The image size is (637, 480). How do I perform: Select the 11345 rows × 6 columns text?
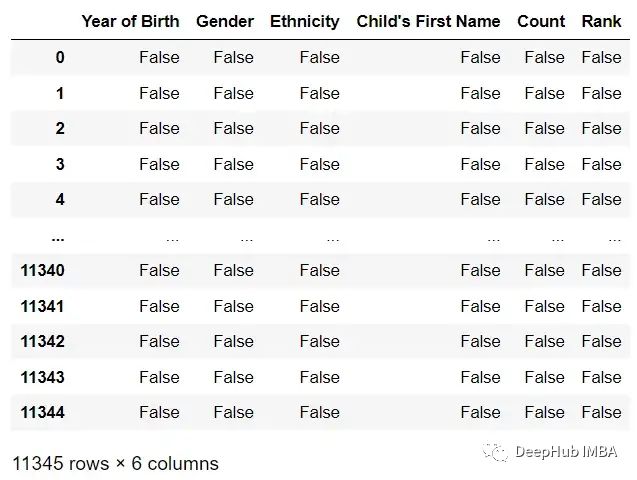[x=115, y=463]
